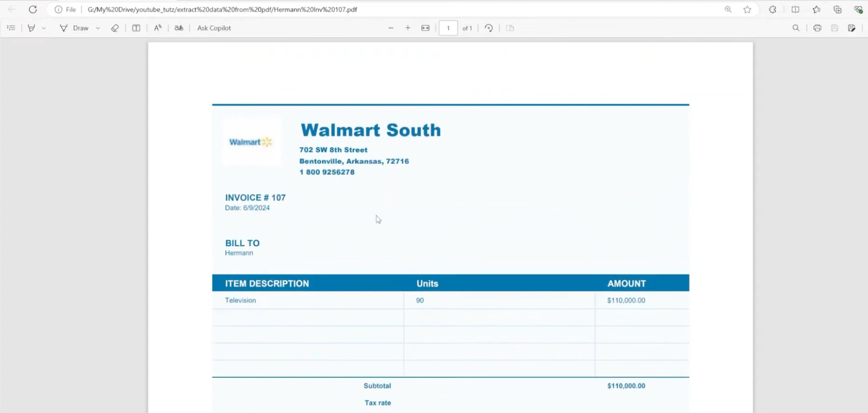Toggle Fit to width

[425, 28]
